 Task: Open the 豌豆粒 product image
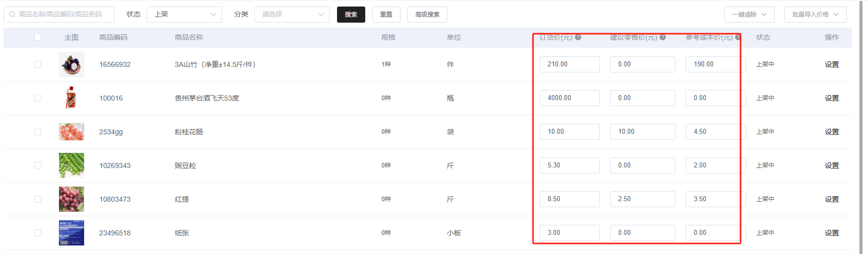[x=72, y=165]
